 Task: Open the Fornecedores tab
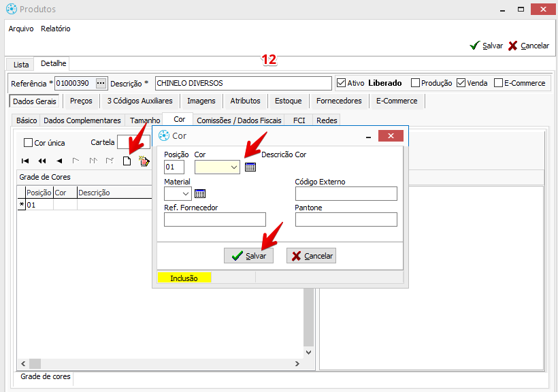pos(339,101)
